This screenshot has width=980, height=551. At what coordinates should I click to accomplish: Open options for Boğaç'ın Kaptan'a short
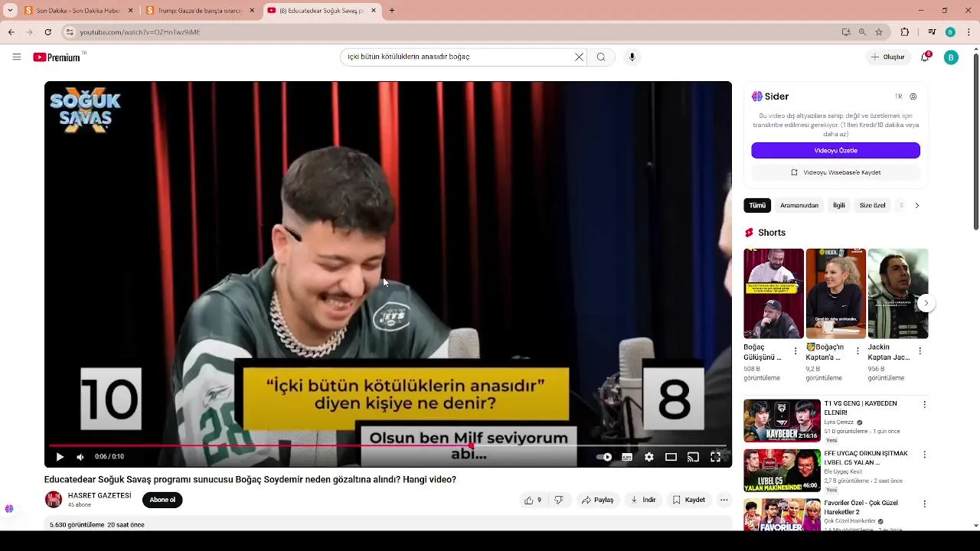(x=857, y=351)
